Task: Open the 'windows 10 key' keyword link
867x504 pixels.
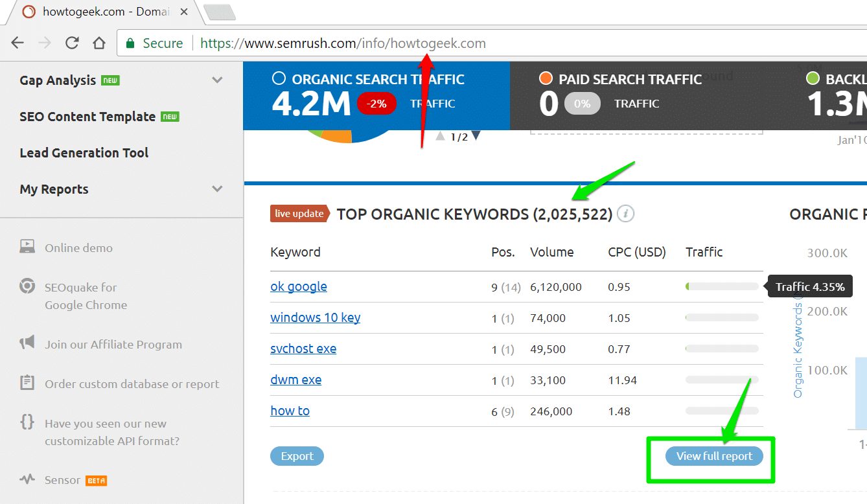Action: (316, 317)
